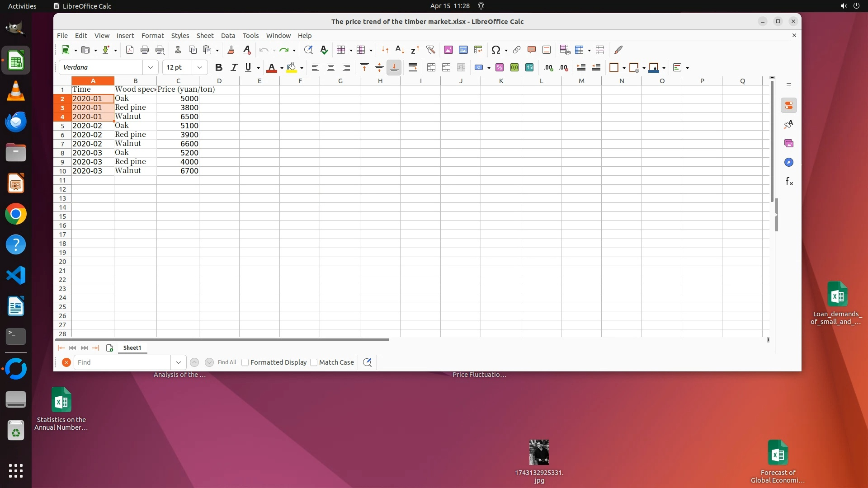Click the Insert Special Character omega icon
Image resolution: width=868 pixels, height=488 pixels.
coord(496,50)
